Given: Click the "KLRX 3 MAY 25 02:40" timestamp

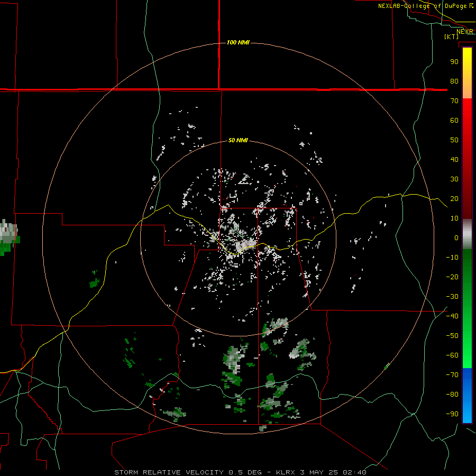Looking at the screenshot, I should pyautogui.click(x=321, y=472).
